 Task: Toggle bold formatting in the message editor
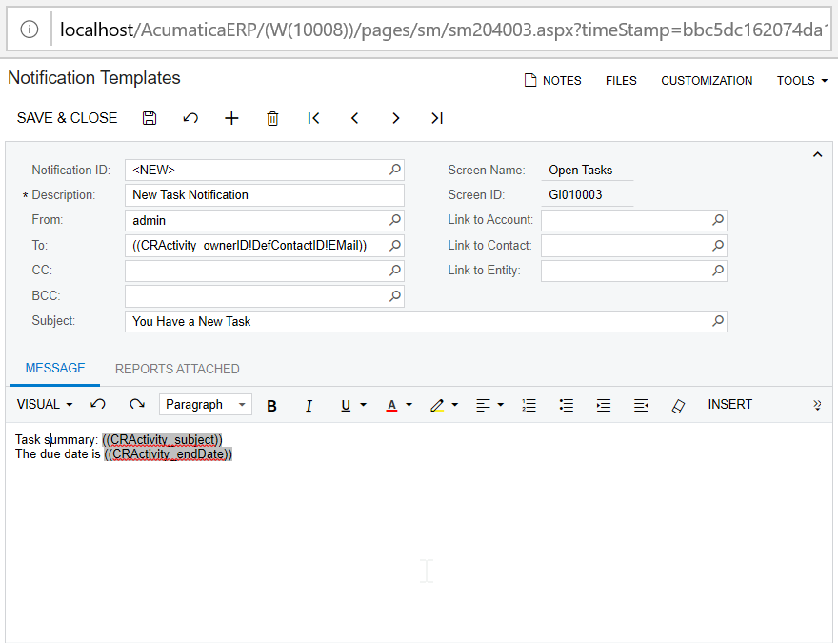pos(271,404)
